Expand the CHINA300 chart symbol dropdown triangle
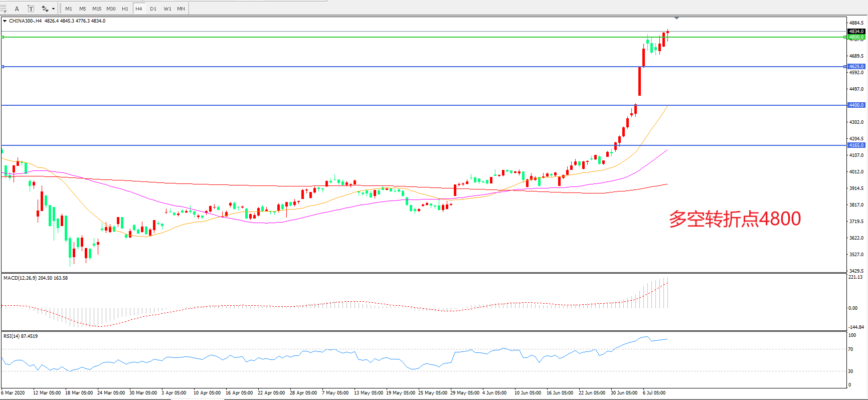The height and width of the screenshot is (400, 868). point(5,21)
